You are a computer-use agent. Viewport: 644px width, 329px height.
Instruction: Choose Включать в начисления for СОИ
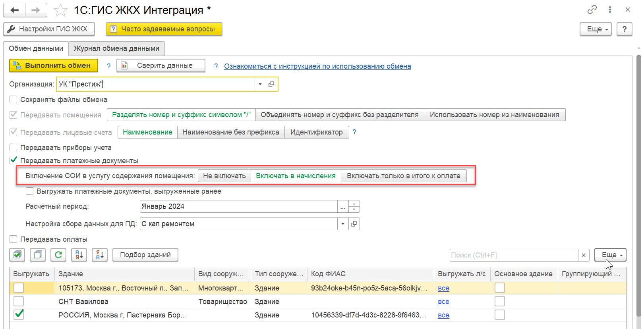tap(296, 176)
